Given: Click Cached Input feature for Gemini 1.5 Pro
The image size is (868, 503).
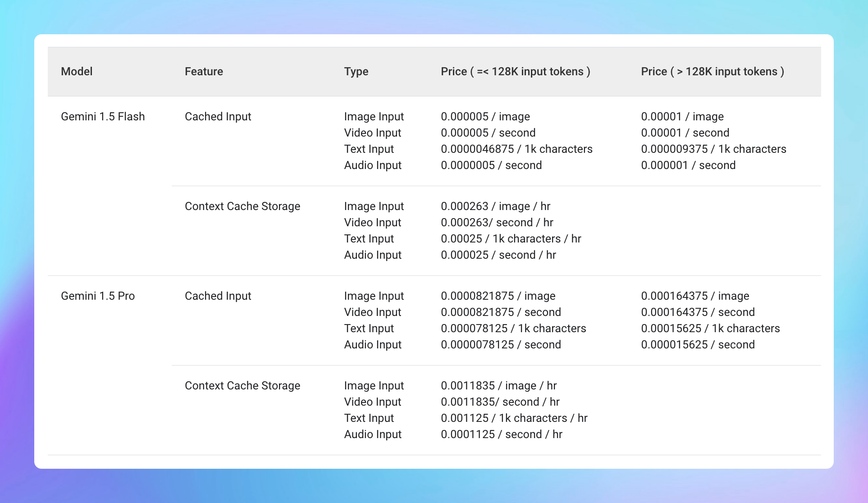Looking at the screenshot, I should point(218,296).
